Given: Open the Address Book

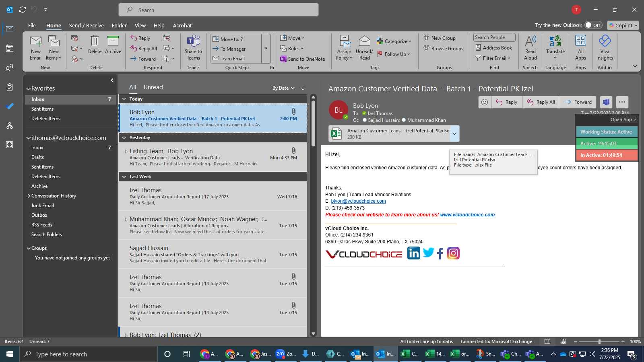Looking at the screenshot, I should pyautogui.click(x=493, y=47).
